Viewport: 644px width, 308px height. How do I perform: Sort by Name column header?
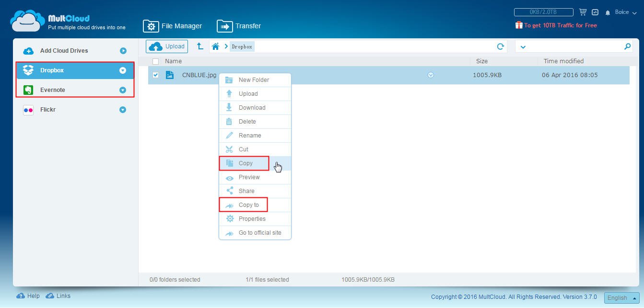pos(173,61)
